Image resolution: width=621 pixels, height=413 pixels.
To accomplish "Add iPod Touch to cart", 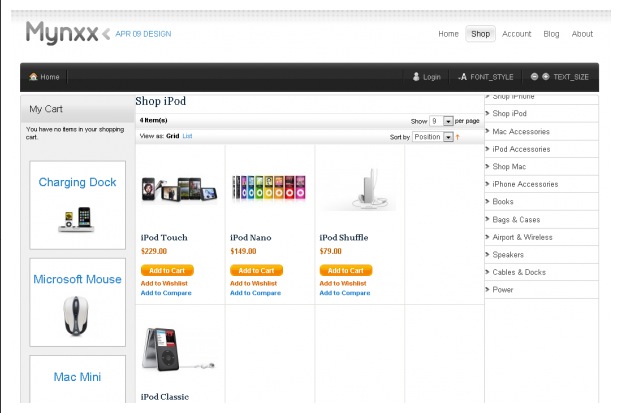I will tap(166, 270).
